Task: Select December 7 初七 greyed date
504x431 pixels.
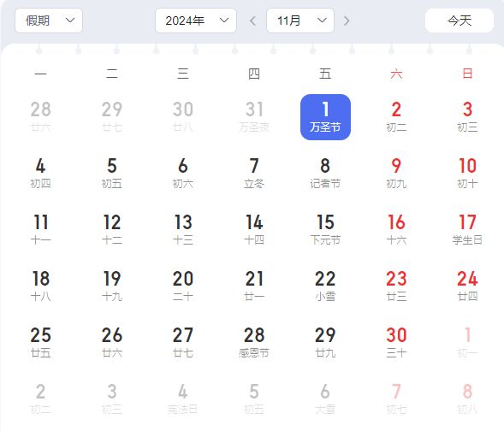Action: tap(396, 399)
